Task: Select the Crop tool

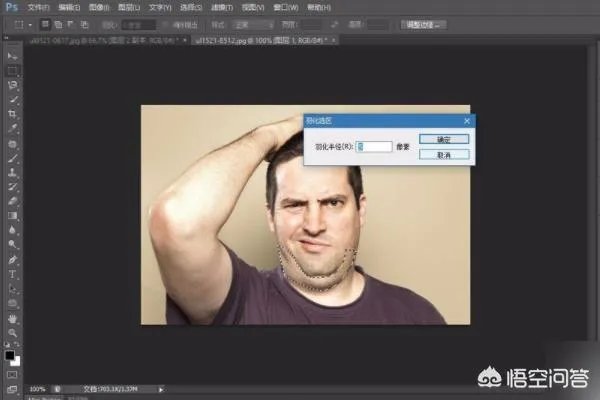Action: tap(13, 114)
